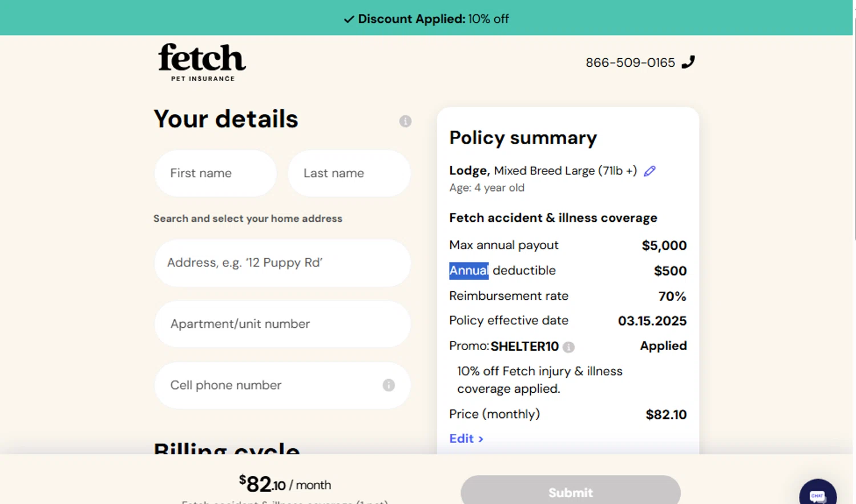Viewport: 856px width, 504px height.
Task: Click the Fetch Pet Insurance logo
Action: point(202,62)
